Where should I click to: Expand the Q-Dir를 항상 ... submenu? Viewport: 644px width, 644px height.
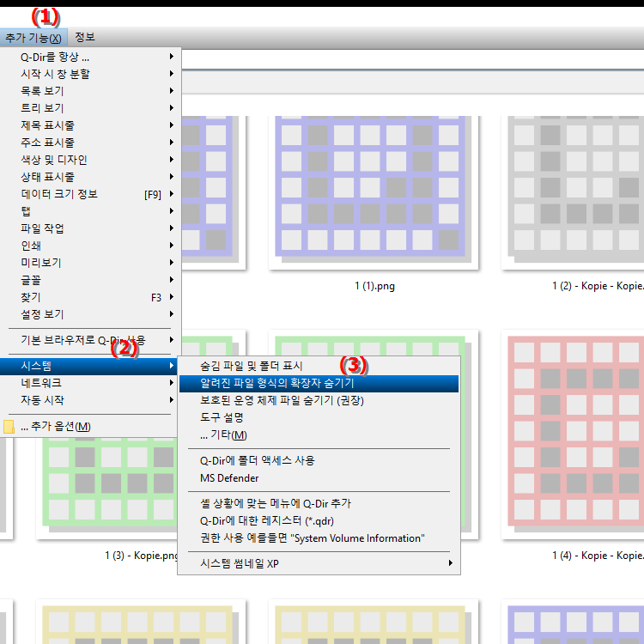coord(90,57)
